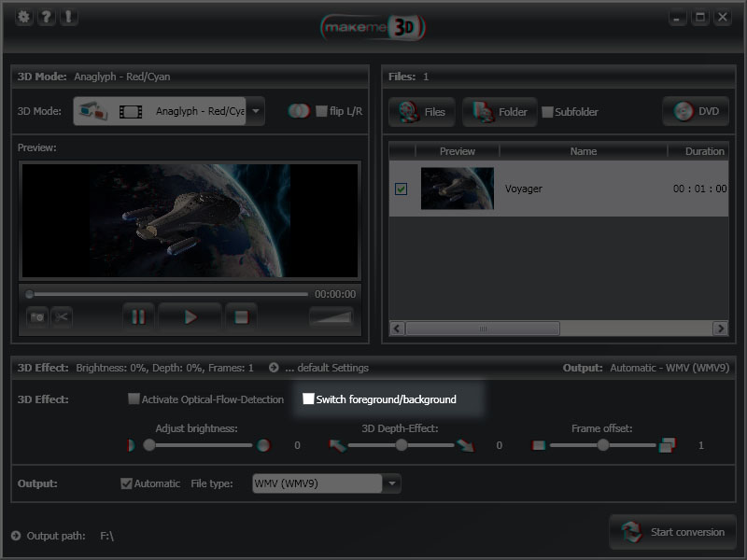Click the exclamation info icon
Viewport: 747px width, 560px height.
pos(68,17)
